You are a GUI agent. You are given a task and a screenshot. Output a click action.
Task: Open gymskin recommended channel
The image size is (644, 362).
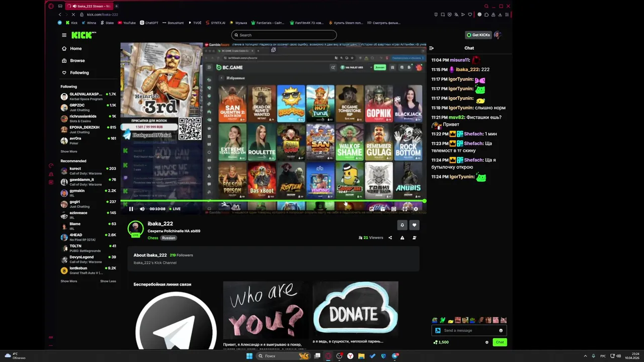click(89, 193)
